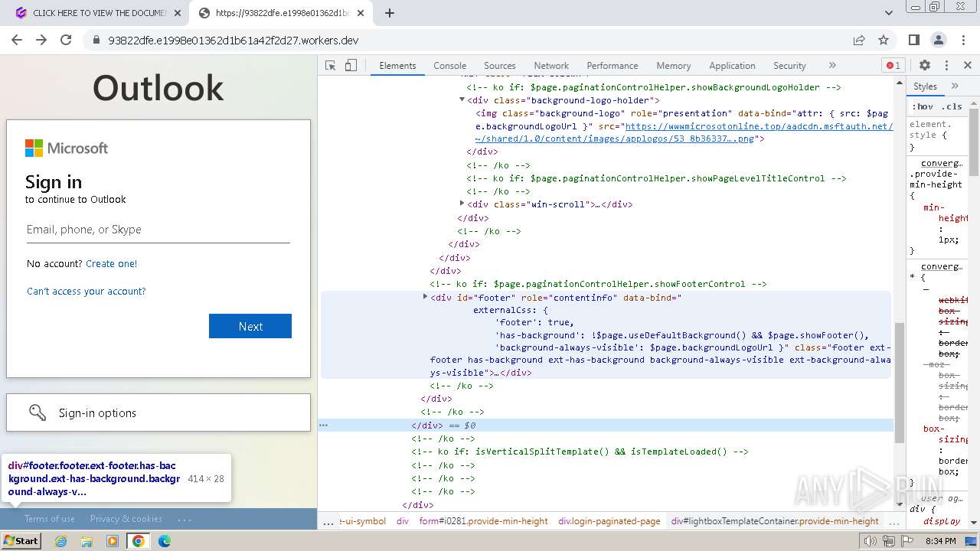Open Chrome from the taskbar

click(x=139, y=541)
